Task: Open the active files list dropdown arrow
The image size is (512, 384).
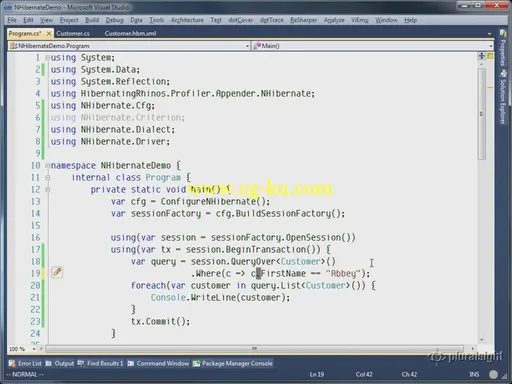Action: coord(489,34)
